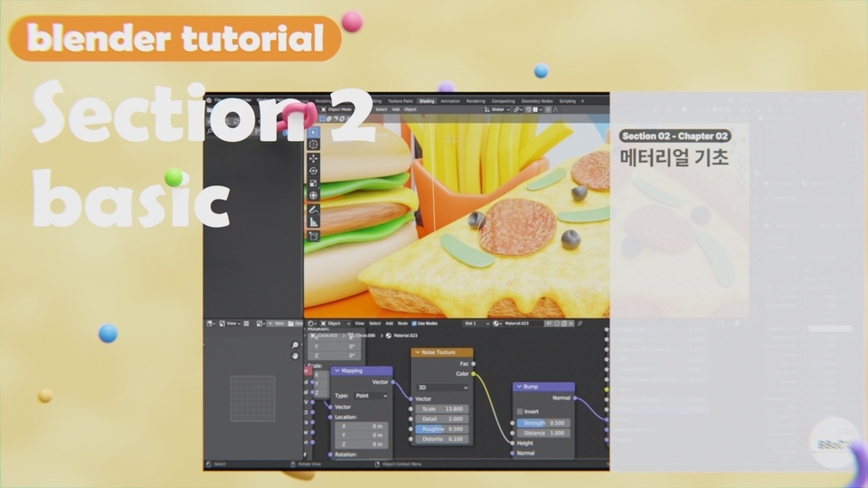868x488 pixels.
Task: Open Slot 1 dropdown
Action: click(476, 324)
